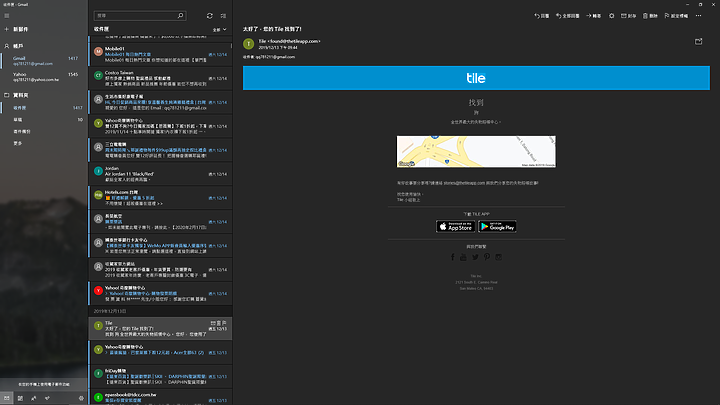
Task: Open the friDay購物 email
Action: click(x=161, y=376)
